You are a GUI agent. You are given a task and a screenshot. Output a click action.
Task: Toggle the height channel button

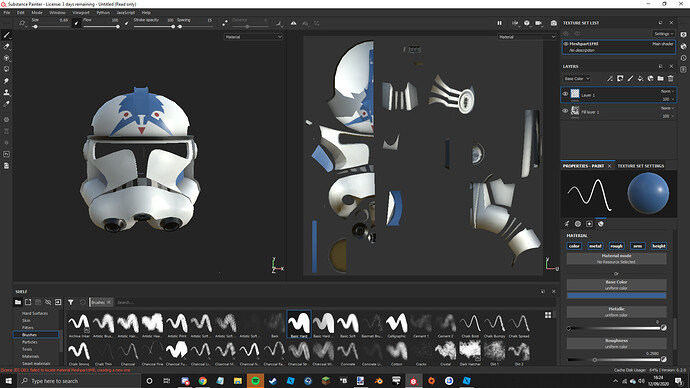pos(659,246)
